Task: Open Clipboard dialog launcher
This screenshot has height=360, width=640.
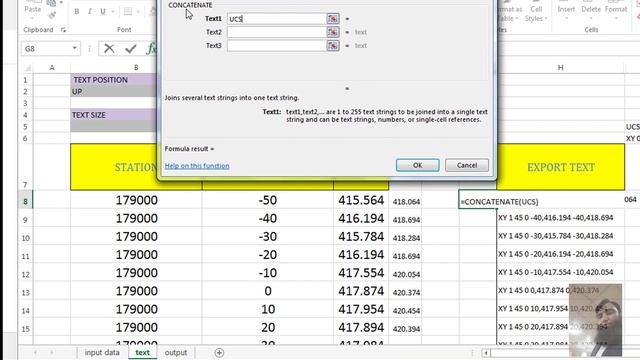Action: (x=63, y=30)
